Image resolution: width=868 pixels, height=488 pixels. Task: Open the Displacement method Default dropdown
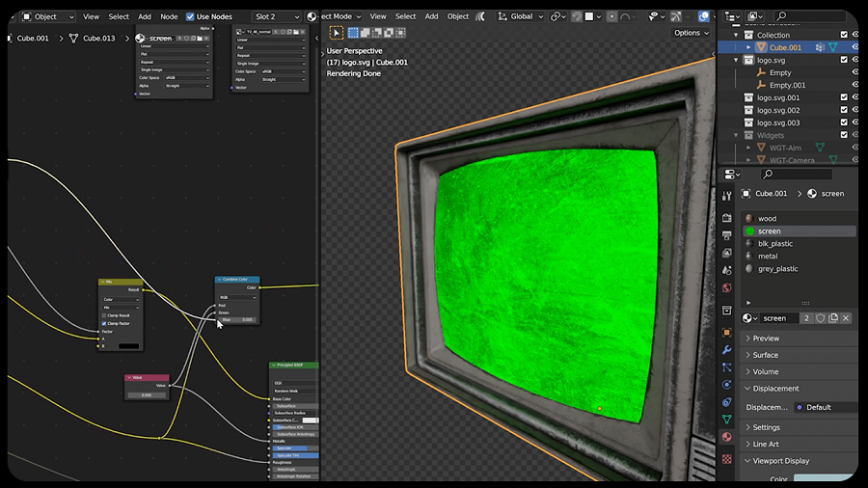[x=826, y=407]
